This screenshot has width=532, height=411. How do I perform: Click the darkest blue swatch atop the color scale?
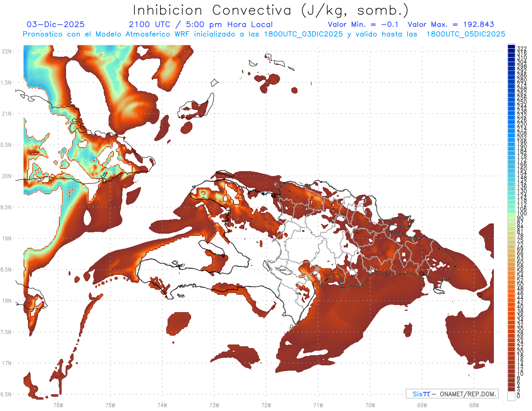coord(511,47)
